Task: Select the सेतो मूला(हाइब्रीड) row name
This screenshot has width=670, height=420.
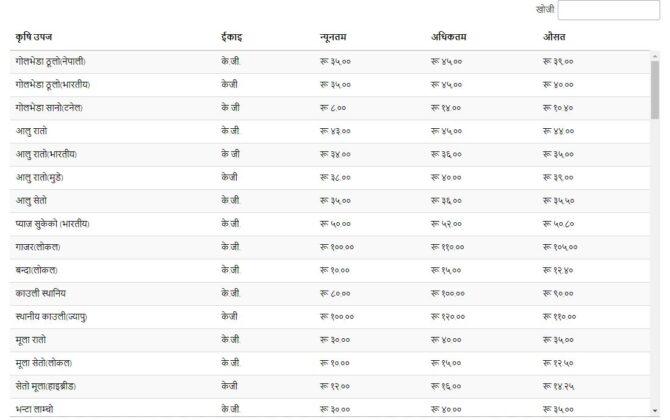Action: click(x=45, y=385)
